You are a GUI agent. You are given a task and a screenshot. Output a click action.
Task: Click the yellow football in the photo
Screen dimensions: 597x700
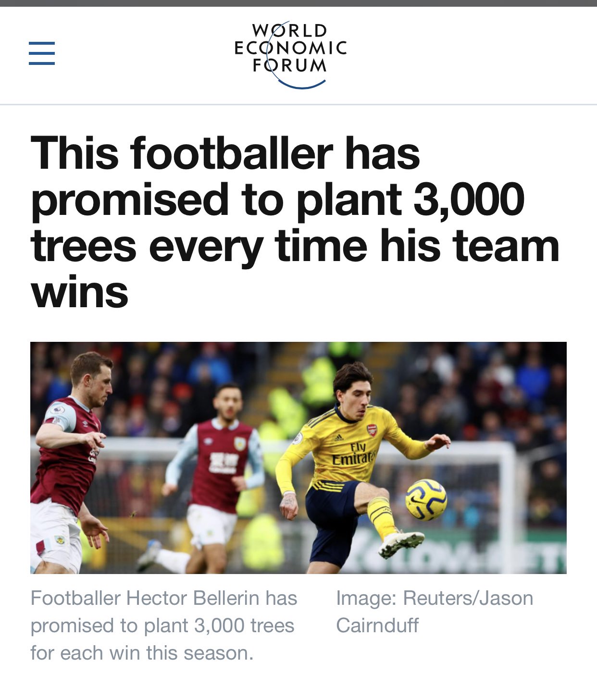pos(426,500)
